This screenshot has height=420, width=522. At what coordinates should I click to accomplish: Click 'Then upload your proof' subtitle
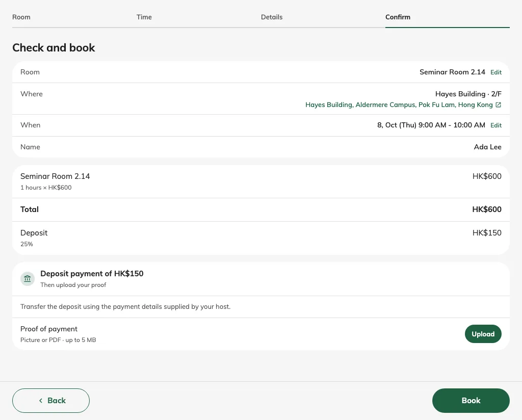(x=73, y=285)
